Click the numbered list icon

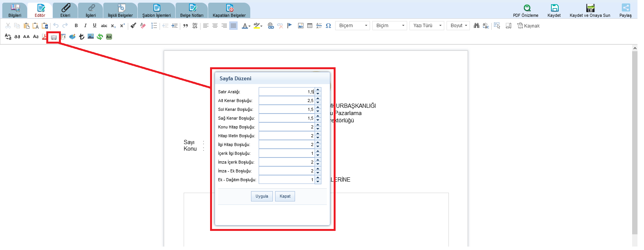154,26
